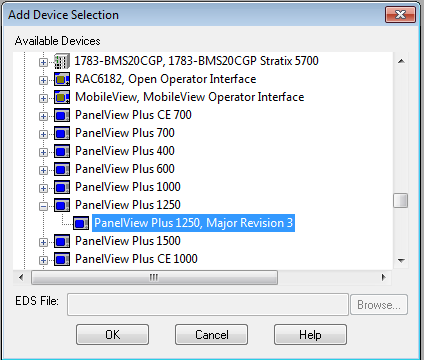Click the RAC6182 Open Operator Interface icon
Screen dimensions: 424x360
pos(62,79)
